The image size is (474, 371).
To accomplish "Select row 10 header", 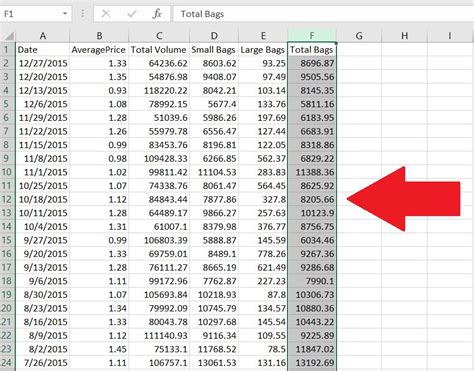I will click(7, 172).
